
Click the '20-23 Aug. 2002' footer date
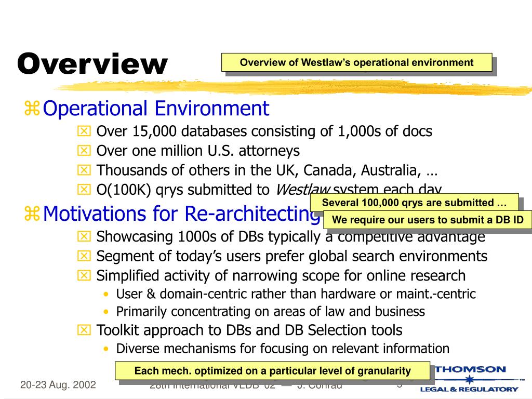pyautogui.click(x=58, y=385)
